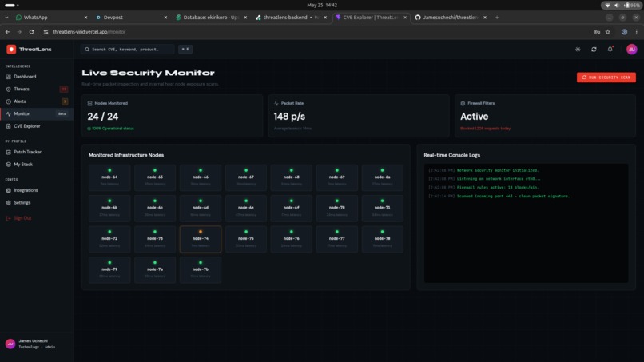Screen dimensions: 644x362
Task: Switch to the WhatsApp tab
Action: tap(51, 18)
